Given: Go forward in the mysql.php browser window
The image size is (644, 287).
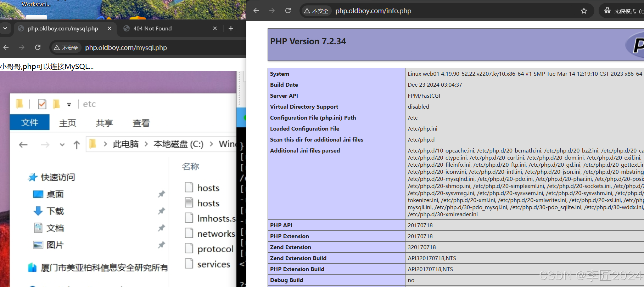Looking at the screenshot, I should [x=22, y=47].
